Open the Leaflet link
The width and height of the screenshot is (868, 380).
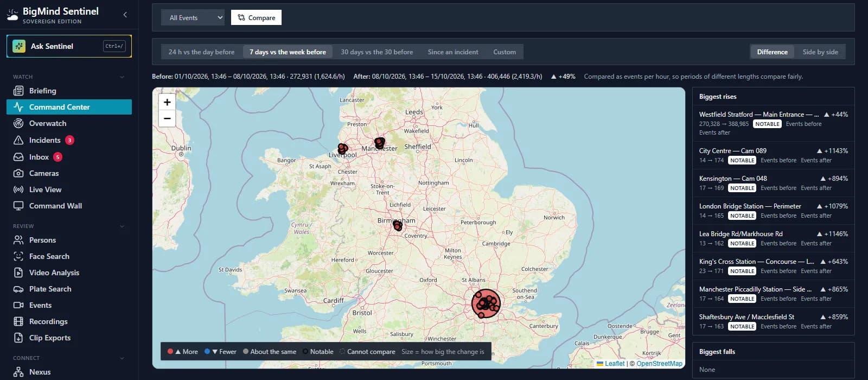[x=611, y=364]
